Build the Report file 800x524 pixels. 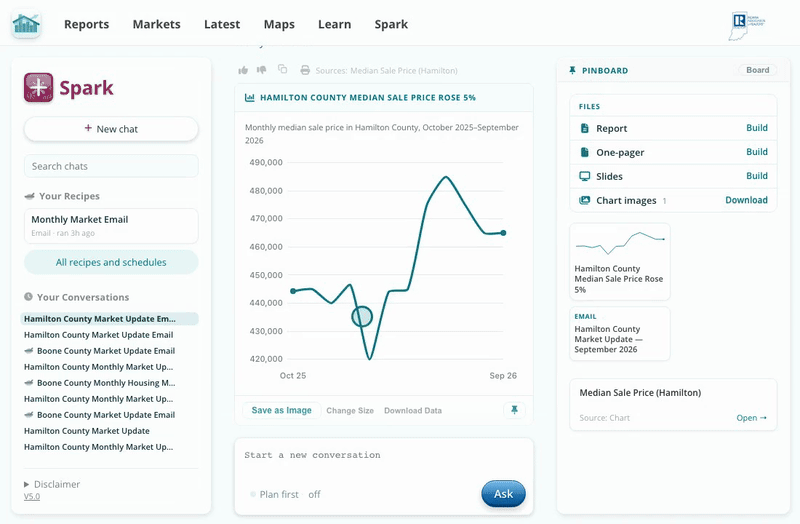(x=757, y=128)
